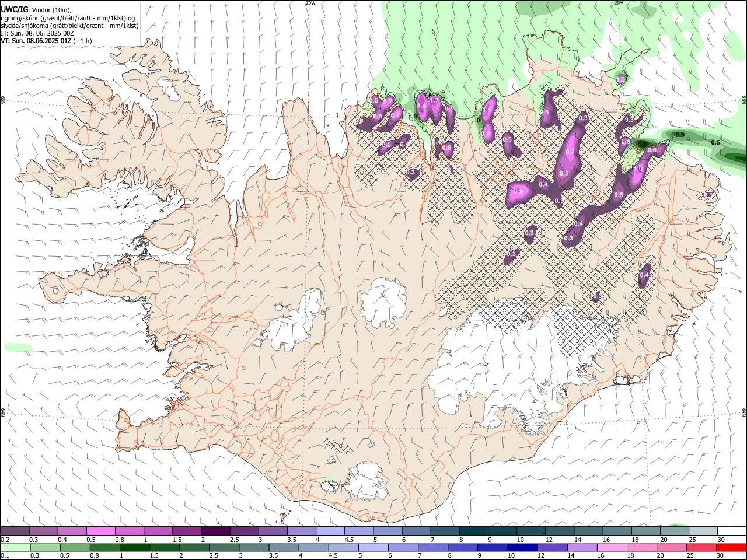Image resolution: width=747 pixels, height=560 pixels.
Task: Click the 66N latitude label on the left edge
Action: click(x=3, y=100)
